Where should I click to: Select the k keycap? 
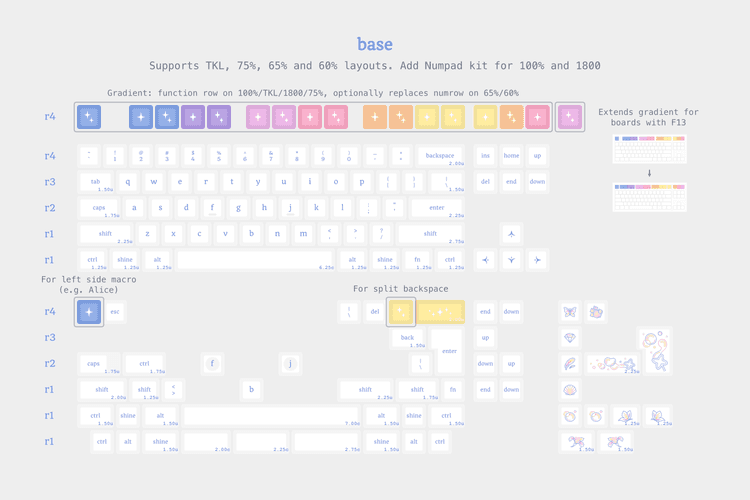[x=316, y=208]
